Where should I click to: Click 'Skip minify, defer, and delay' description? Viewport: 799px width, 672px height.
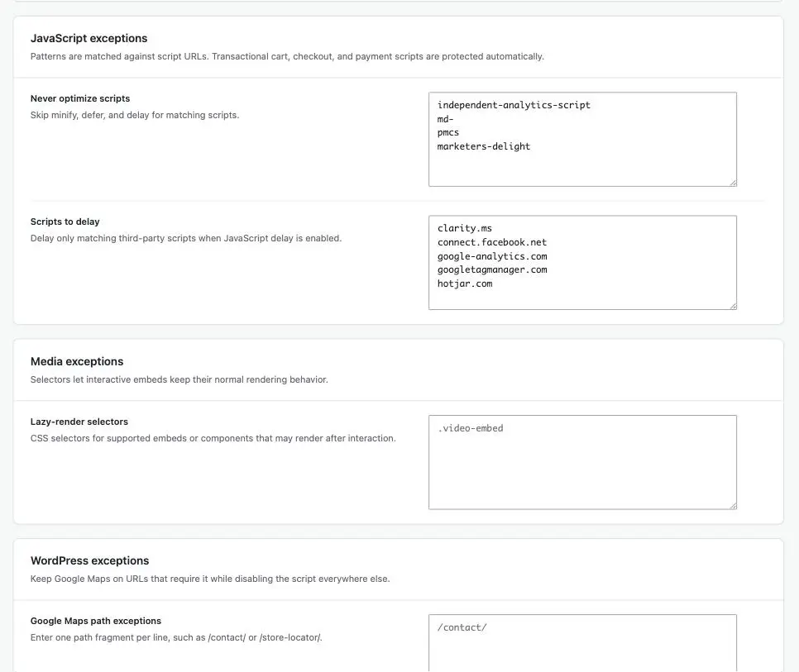coord(135,115)
